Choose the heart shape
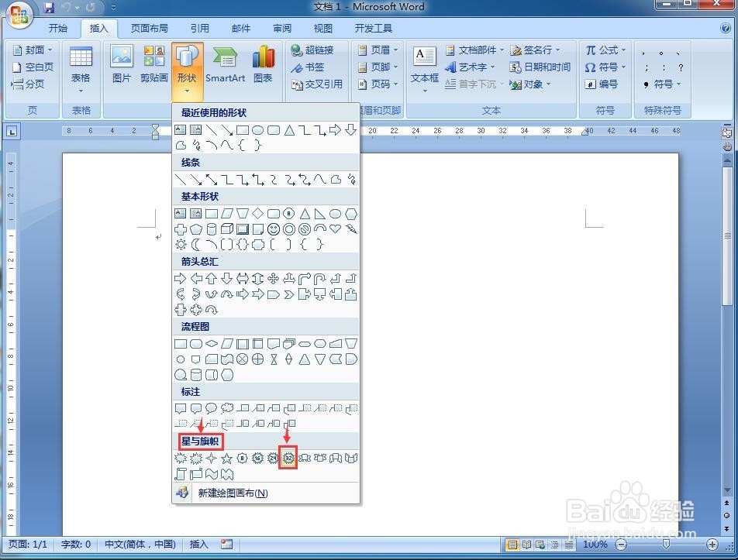The height and width of the screenshot is (560, 738). (x=335, y=229)
